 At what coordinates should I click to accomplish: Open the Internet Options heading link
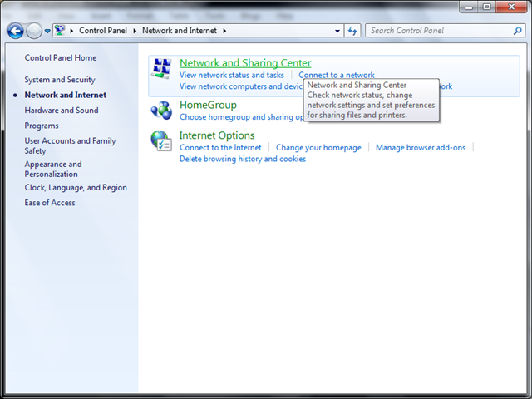click(217, 135)
